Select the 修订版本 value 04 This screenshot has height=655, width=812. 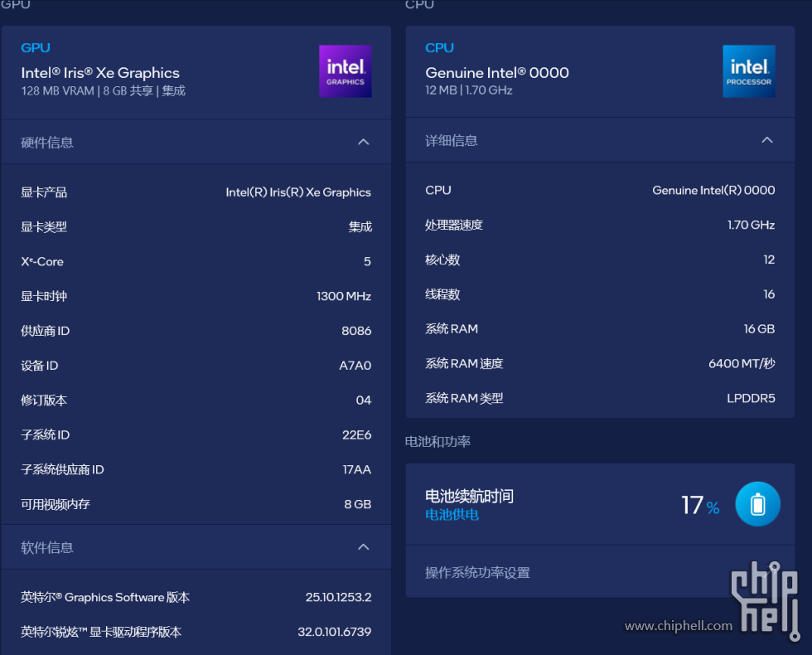pos(364,400)
